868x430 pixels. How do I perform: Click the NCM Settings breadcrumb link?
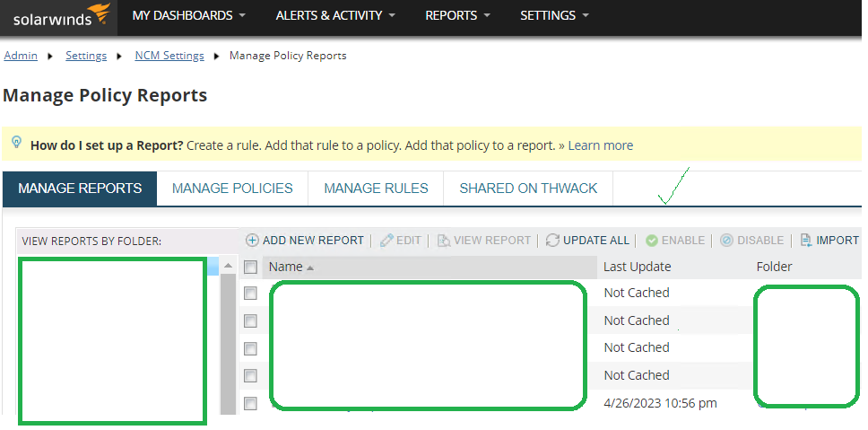pyautogui.click(x=169, y=56)
